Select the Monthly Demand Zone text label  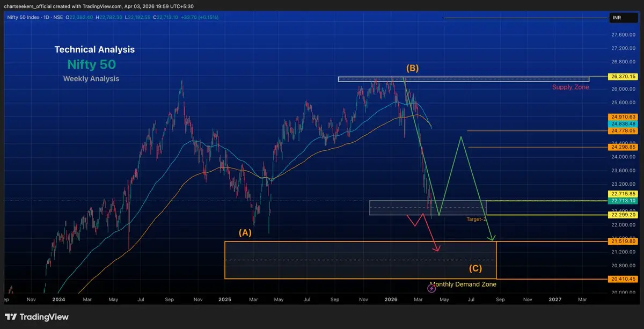463,284
